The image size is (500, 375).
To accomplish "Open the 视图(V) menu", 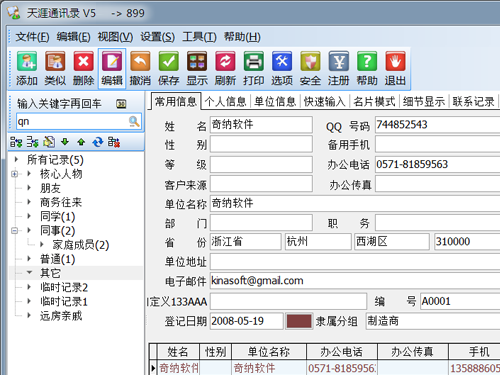I will point(115,37).
